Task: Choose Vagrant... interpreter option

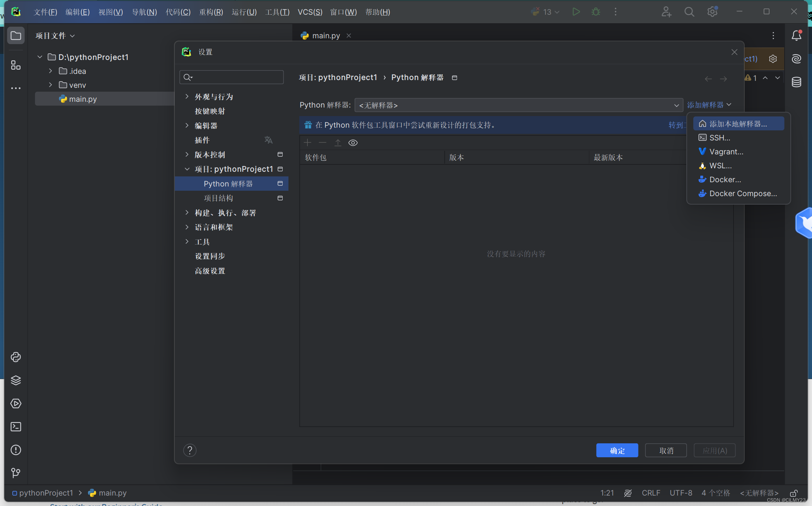Action: 739,152
